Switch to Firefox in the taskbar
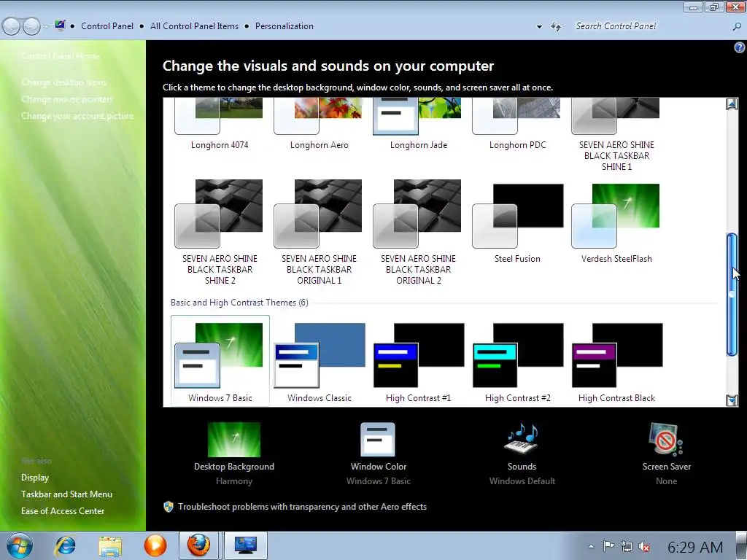Image resolution: width=747 pixels, height=560 pixels. (x=198, y=545)
